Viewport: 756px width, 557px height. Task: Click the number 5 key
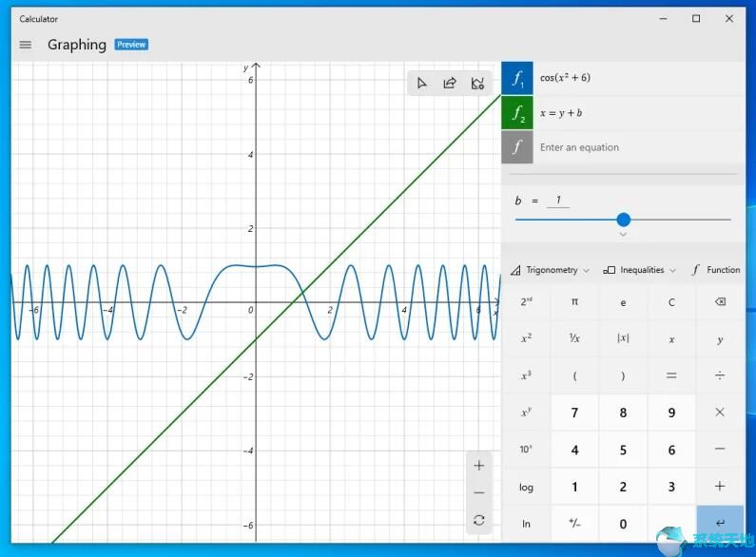(623, 450)
